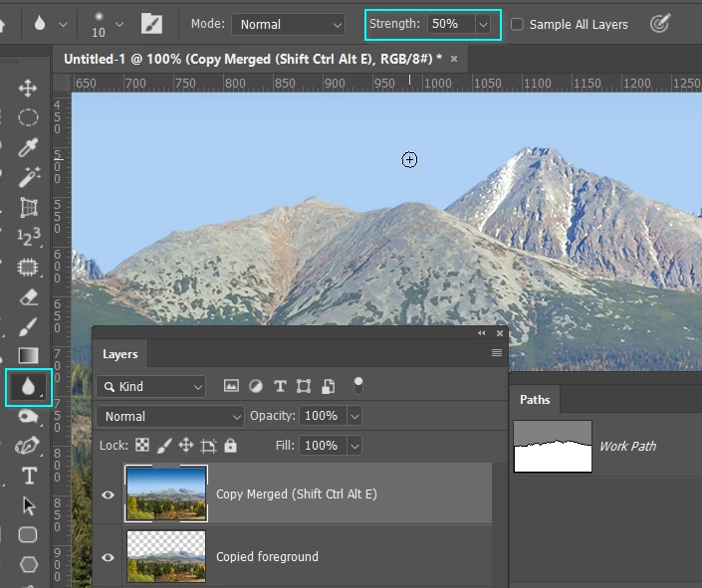Click the Strength 50% value field
The image size is (702, 588).
click(x=451, y=24)
